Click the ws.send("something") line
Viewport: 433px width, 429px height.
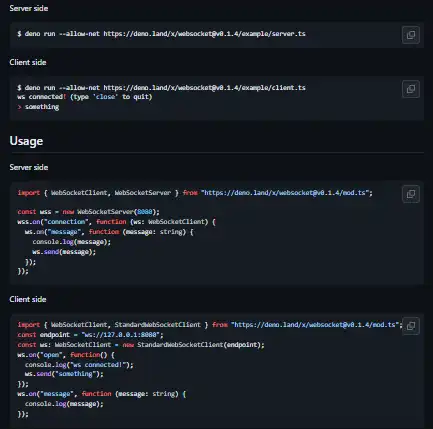click(64, 374)
